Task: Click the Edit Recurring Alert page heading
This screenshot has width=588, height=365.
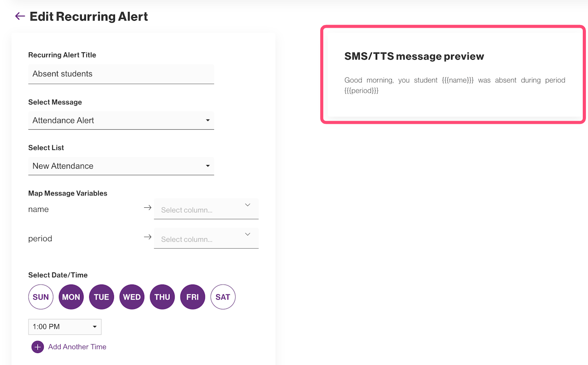Action: (x=89, y=17)
